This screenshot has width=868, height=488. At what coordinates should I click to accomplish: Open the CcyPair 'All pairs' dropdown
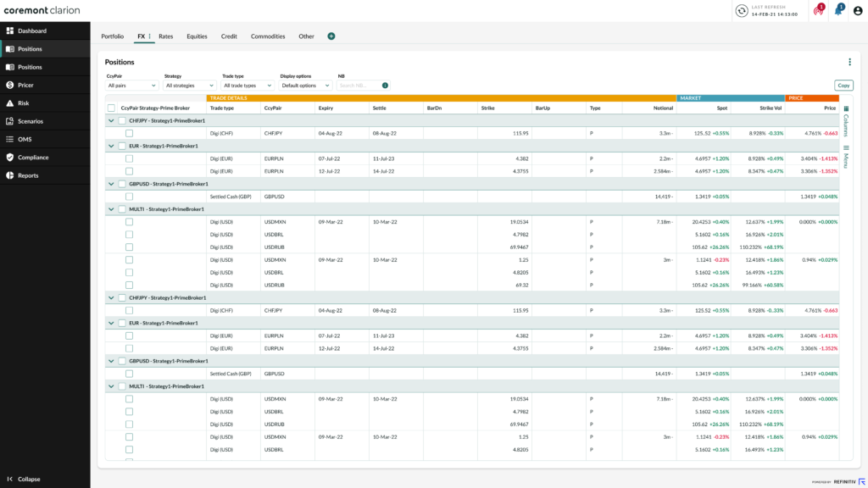pyautogui.click(x=131, y=86)
